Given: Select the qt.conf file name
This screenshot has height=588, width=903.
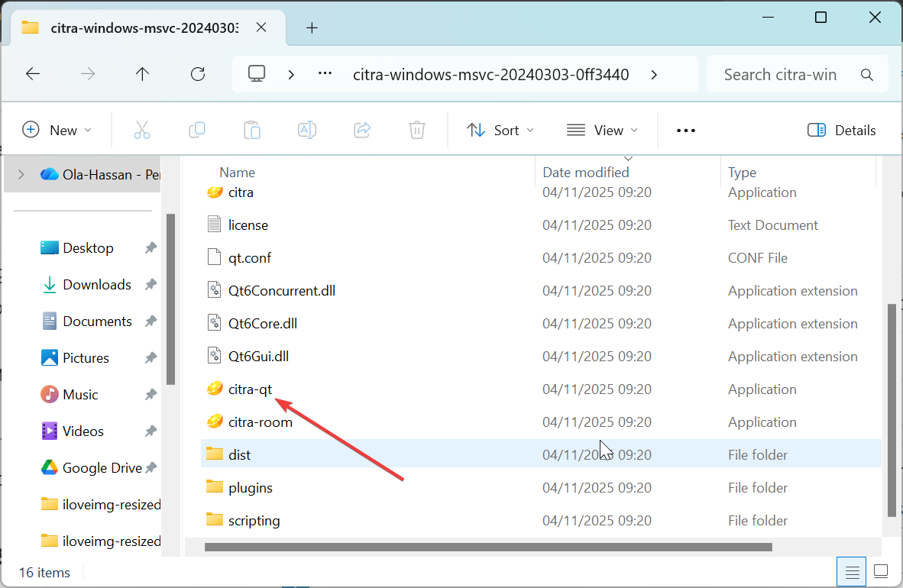Looking at the screenshot, I should click(x=249, y=257).
